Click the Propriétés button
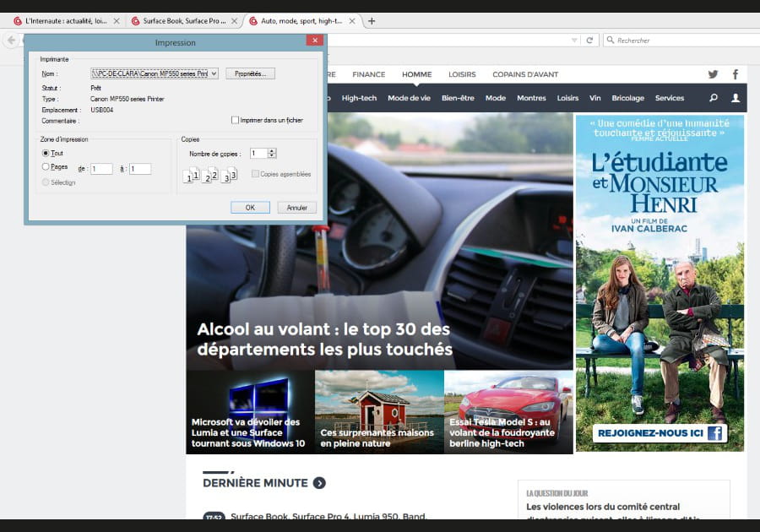This screenshot has width=760, height=532. (x=250, y=74)
